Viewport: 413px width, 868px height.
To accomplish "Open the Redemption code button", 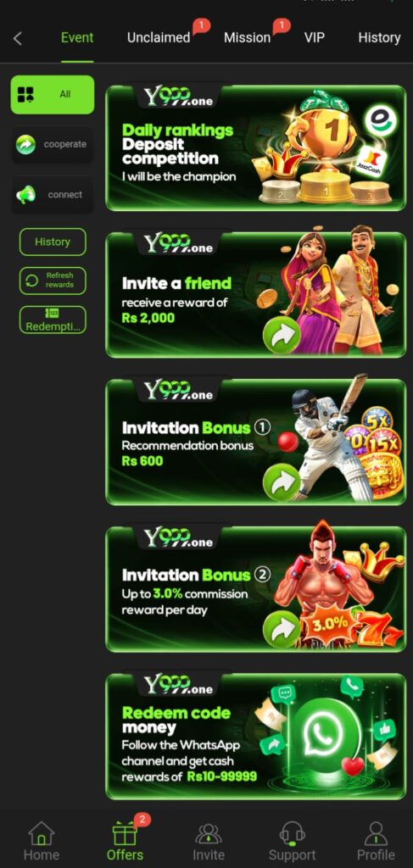I will [53, 320].
